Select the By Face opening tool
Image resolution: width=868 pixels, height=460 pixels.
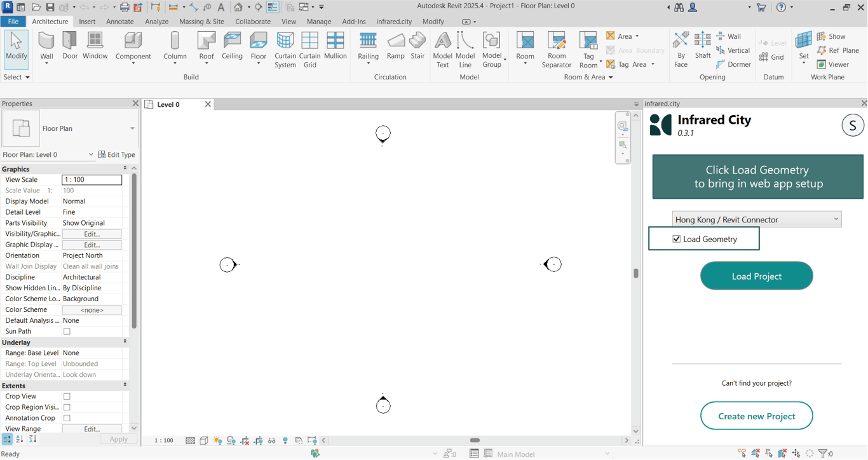coord(681,50)
